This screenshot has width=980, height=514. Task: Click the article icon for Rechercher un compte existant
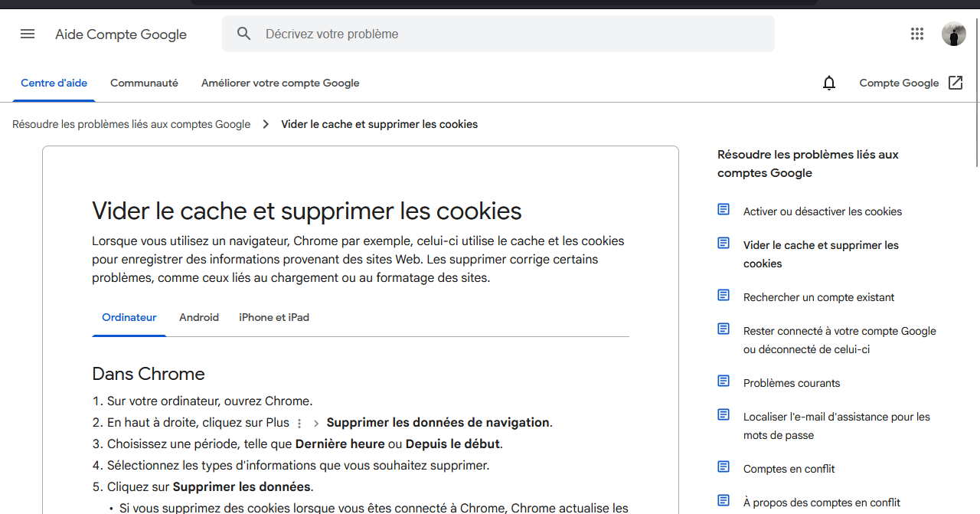coord(724,295)
